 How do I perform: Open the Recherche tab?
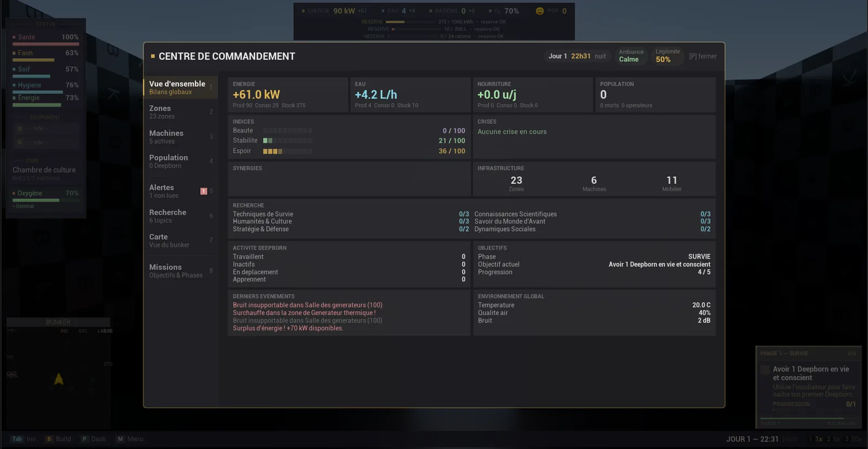point(181,216)
